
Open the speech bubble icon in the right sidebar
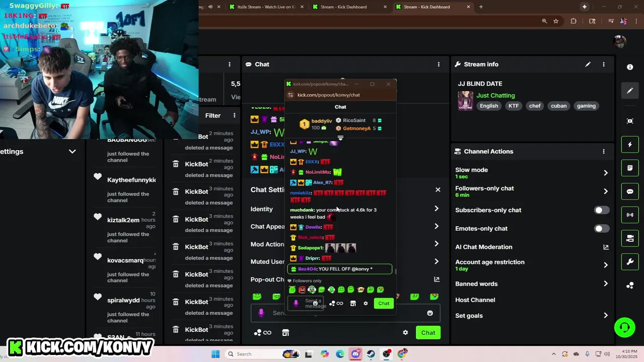630,192
